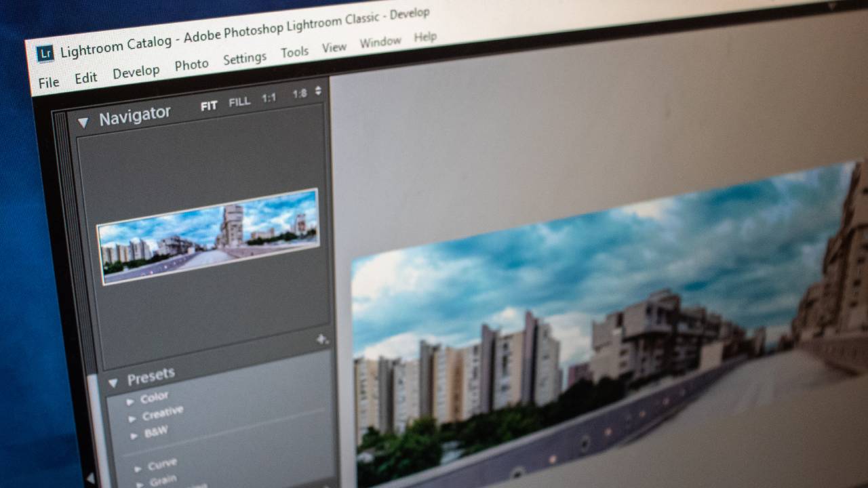Expand the Curve presets group
This screenshot has height=488, width=868.
[138, 468]
